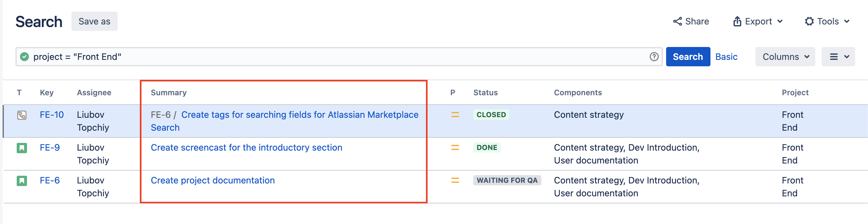Click the story type icon for FE-6
This screenshot has height=224, width=868.
22,181
